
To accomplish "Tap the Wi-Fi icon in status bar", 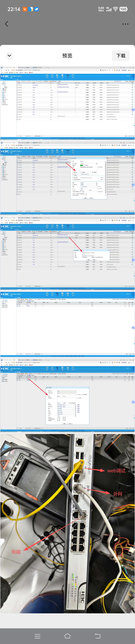I will coord(115,9).
